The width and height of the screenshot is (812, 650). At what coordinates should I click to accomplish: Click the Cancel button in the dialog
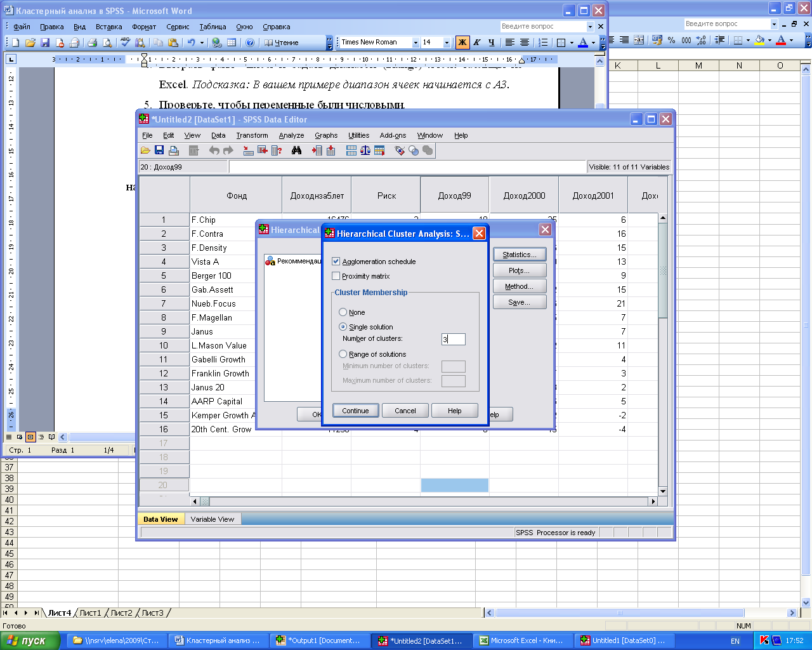405,411
